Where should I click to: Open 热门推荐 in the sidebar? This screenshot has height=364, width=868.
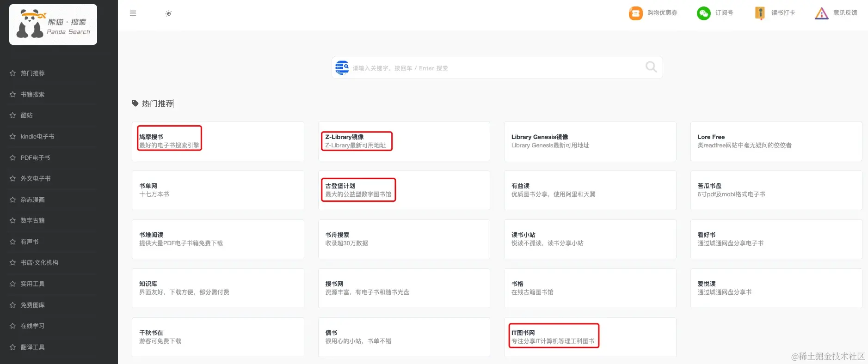(x=32, y=73)
